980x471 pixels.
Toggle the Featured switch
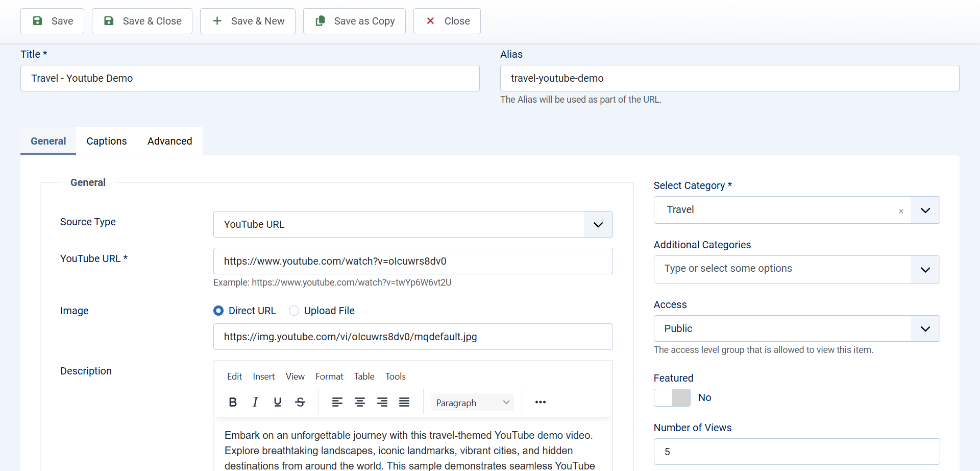coord(672,397)
